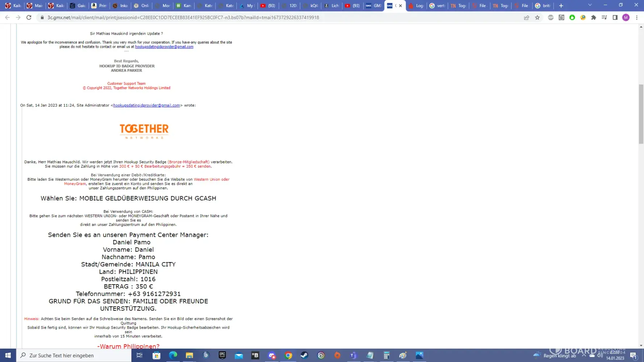Click the Together Networks logo
Image resolution: width=644 pixels, height=362 pixels.
pyautogui.click(x=144, y=131)
